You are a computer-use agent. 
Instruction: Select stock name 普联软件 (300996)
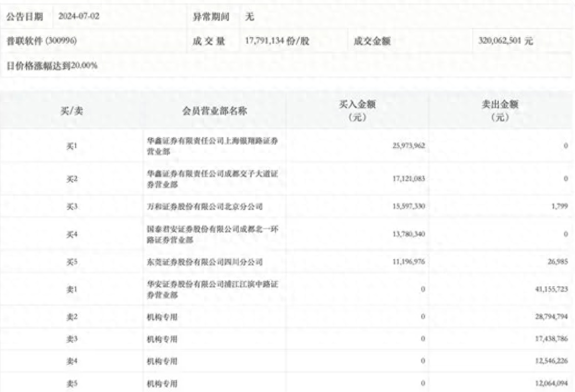[x=42, y=40]
